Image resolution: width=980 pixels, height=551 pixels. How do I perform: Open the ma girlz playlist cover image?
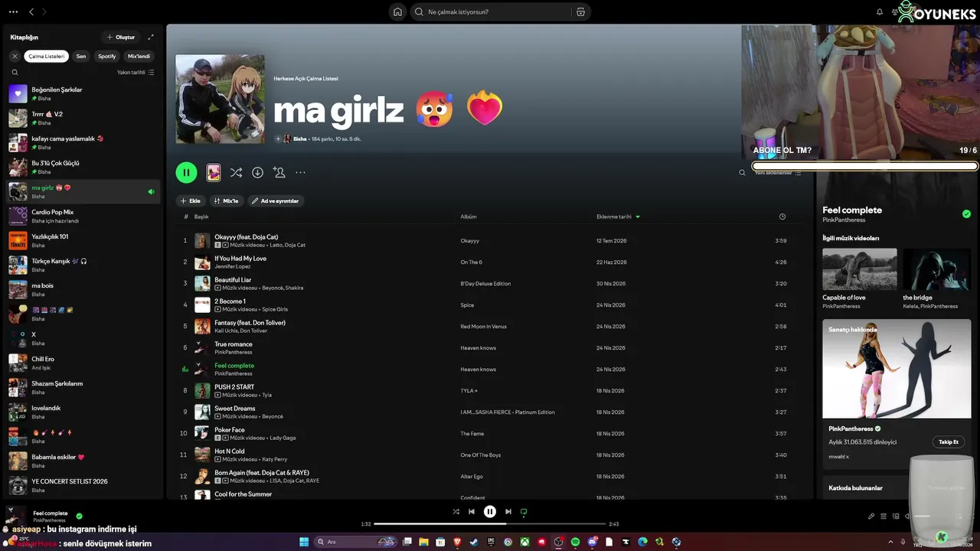coord(220,99)
